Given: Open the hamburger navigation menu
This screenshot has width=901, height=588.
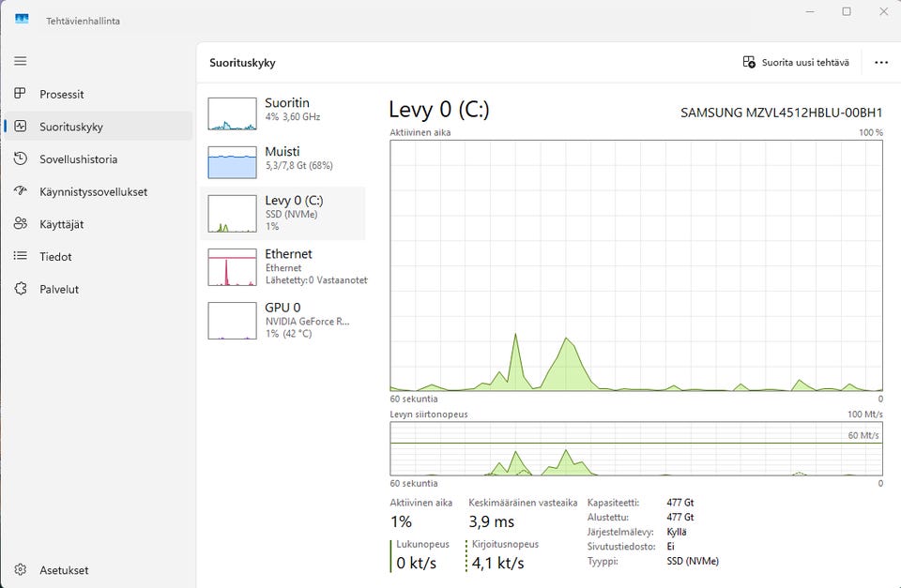Looking at the screenshot, I should click(x=20, y=61).
